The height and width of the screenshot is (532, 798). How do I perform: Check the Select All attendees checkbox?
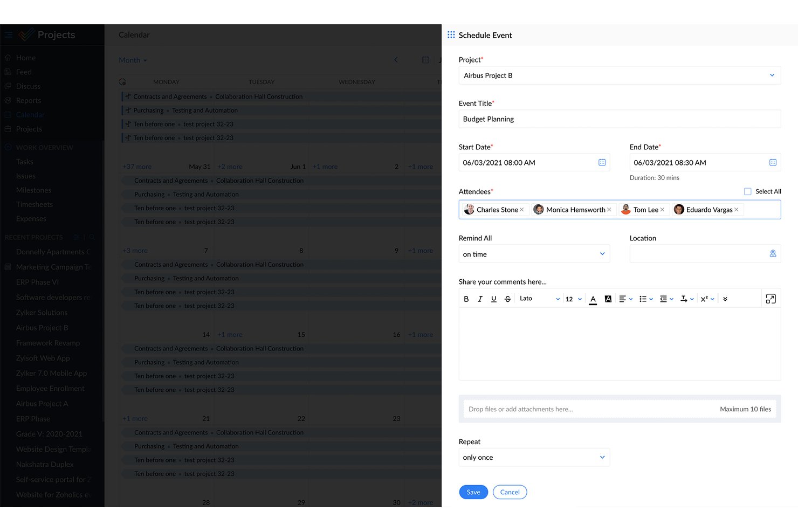[x=748, y=191]
